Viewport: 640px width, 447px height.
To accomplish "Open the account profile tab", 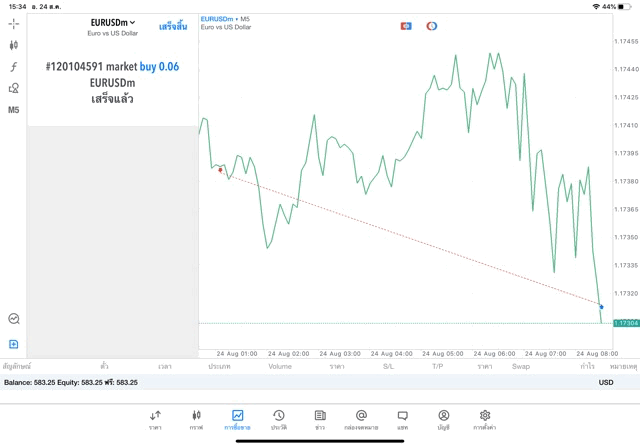I will point(444,420).
